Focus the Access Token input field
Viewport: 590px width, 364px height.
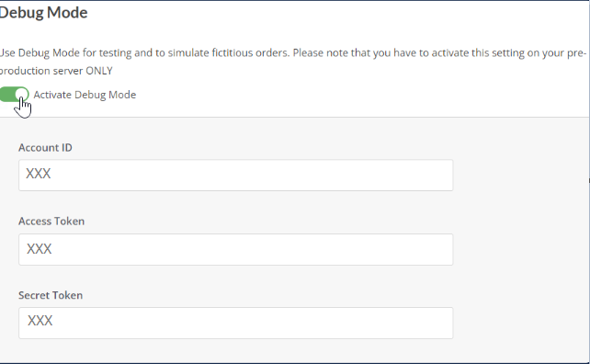236,250
